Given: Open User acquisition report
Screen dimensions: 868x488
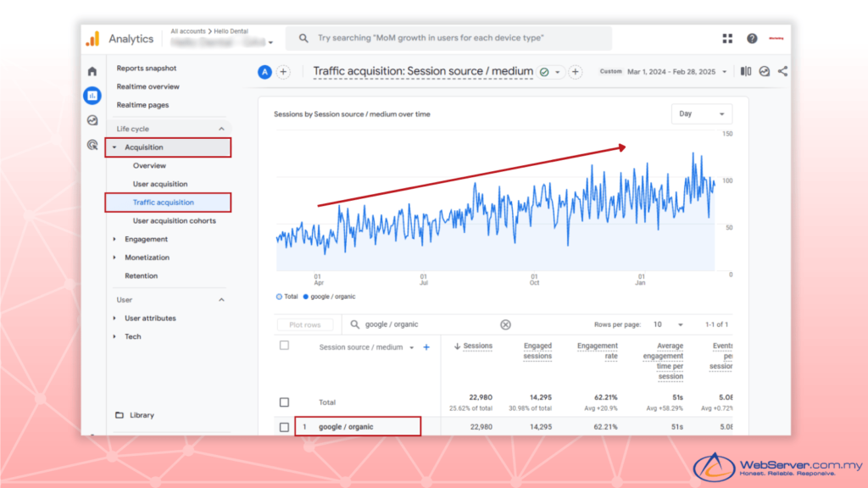Looking at the screenshot, I should pos(160,184).
